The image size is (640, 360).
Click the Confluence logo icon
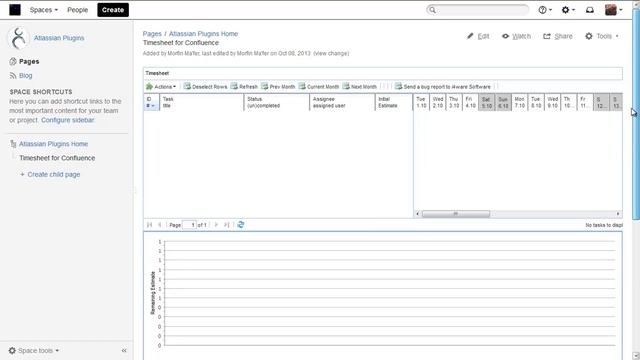[x=15, y=10]
